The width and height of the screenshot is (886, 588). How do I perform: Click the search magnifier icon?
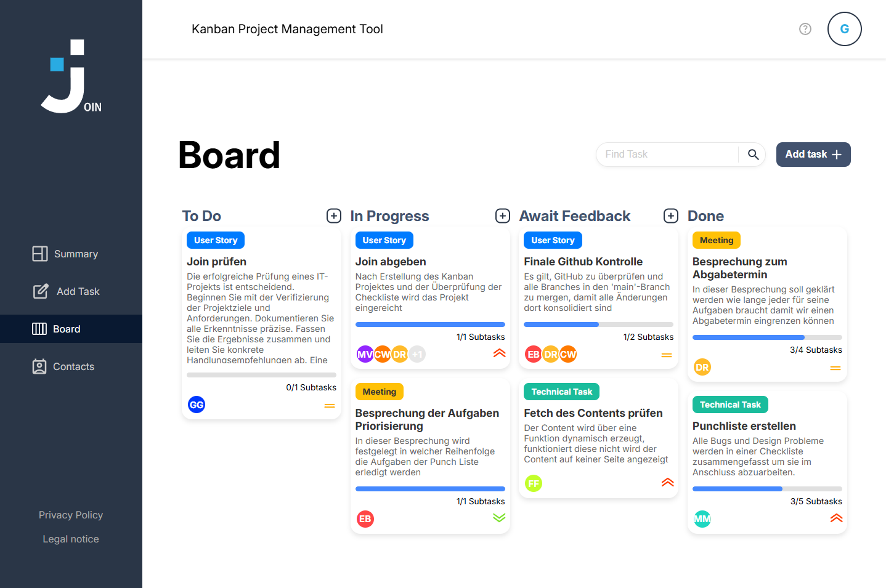(752, 155)
